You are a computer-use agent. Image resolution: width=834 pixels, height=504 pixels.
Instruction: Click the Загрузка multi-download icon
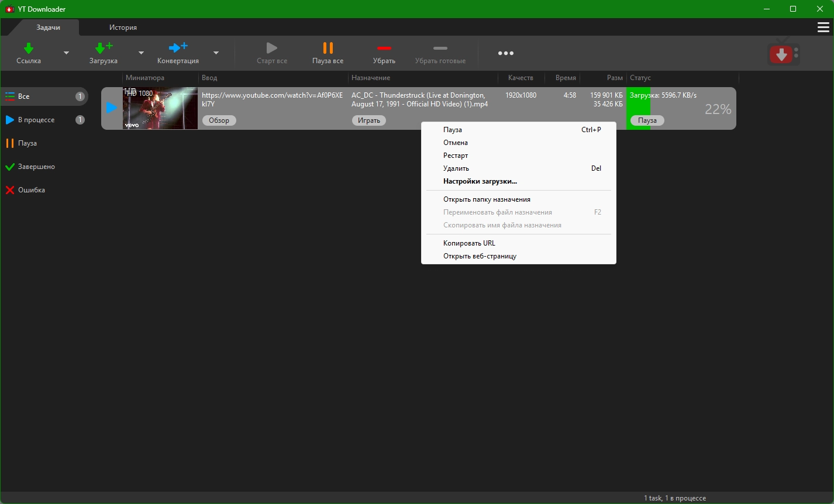pos(104,48)
